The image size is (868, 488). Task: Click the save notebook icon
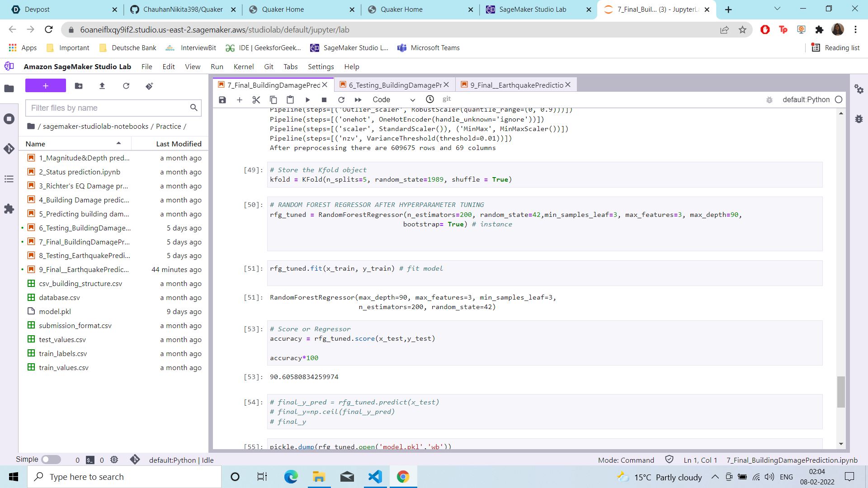222,100
